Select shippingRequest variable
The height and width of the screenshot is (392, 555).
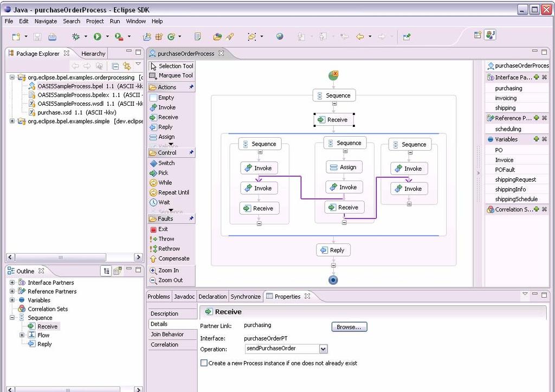pos(516,179)
